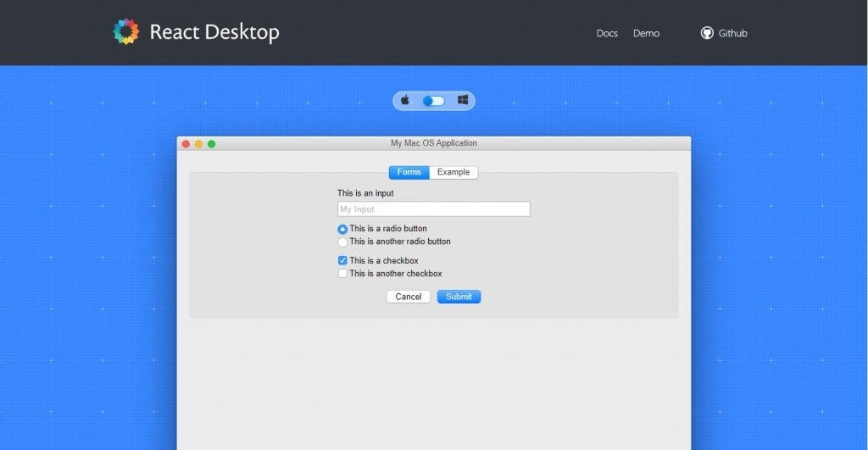Select the Apple logo icon
Image resolution: width=868 pixels, height=450 pixels.
point(405,100)
